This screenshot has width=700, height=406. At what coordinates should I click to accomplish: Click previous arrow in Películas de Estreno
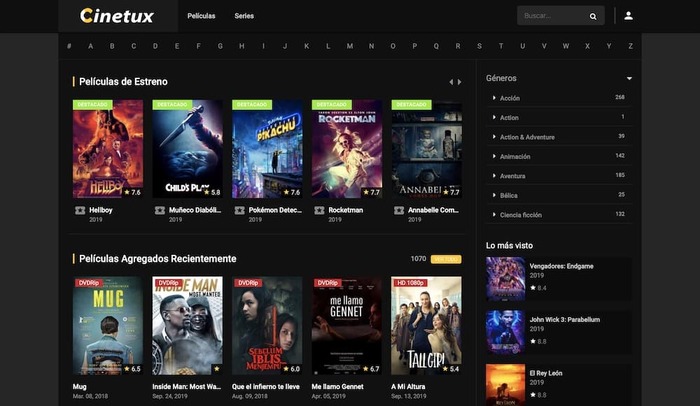click(451, 82)
